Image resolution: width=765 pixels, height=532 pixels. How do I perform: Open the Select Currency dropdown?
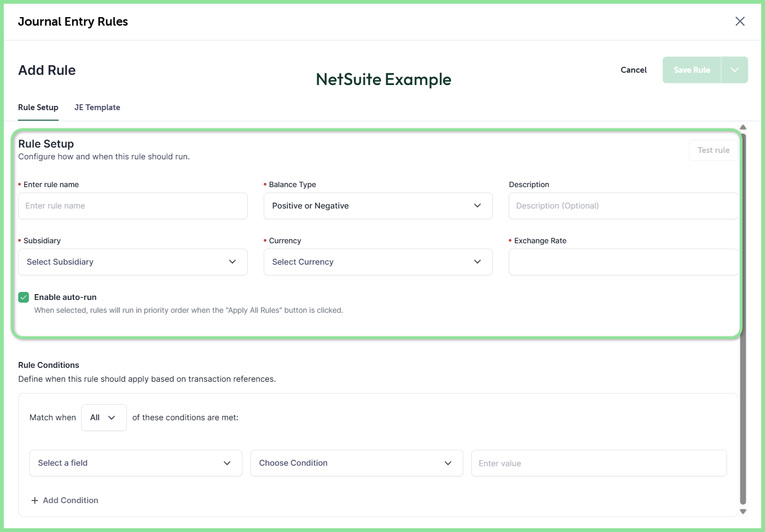pos(378,262)
